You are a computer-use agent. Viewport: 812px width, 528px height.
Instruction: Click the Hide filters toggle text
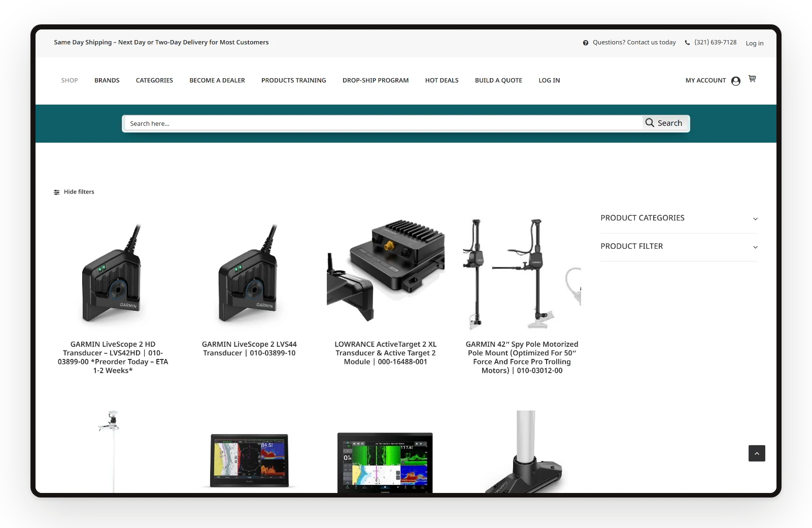pos(79,192)
